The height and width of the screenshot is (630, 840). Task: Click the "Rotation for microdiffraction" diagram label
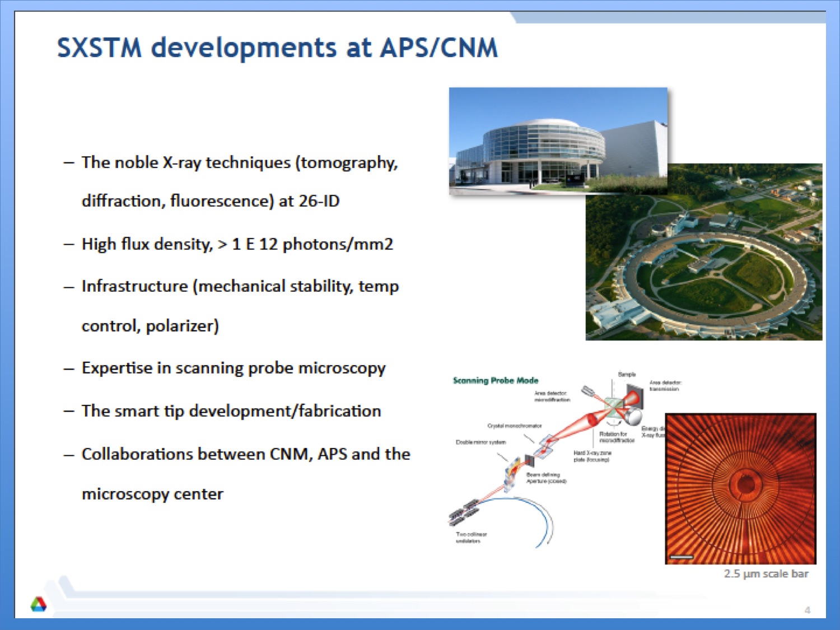tap(617, 437)
